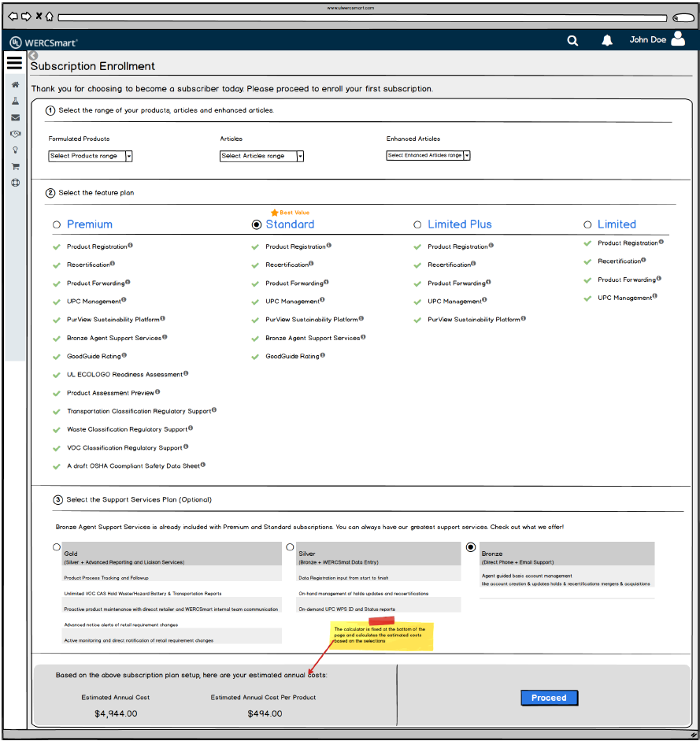Open the John Doe user menu
The height and width of the screenshot is (741, 700).
click(x=657, y=39)
